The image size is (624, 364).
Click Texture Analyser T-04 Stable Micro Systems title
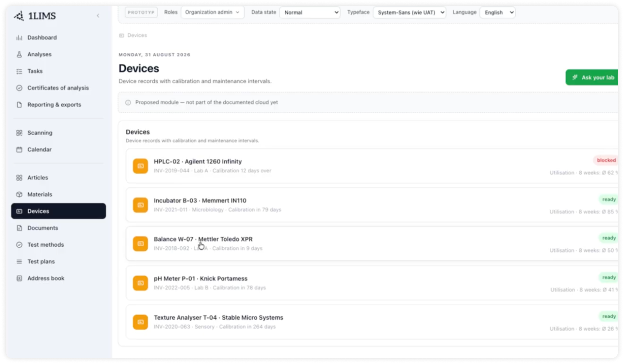[x=218, y=317]
